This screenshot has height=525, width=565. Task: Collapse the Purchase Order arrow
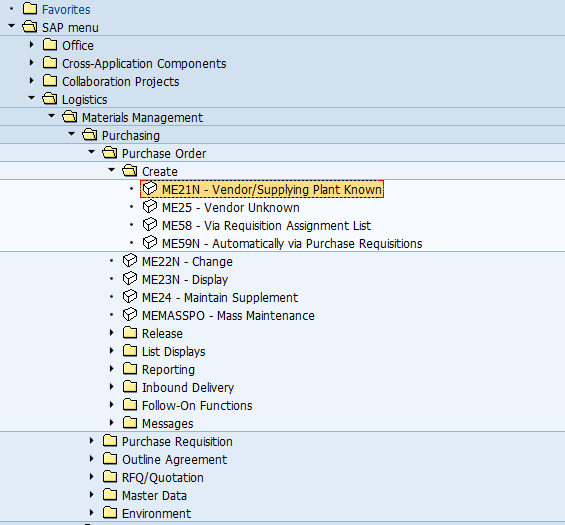[92, 152]
